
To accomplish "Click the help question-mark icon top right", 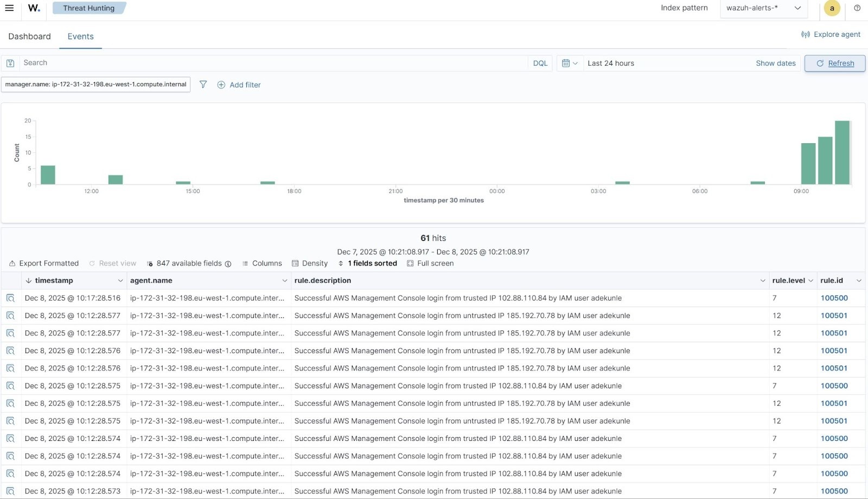I will (857, 8).
